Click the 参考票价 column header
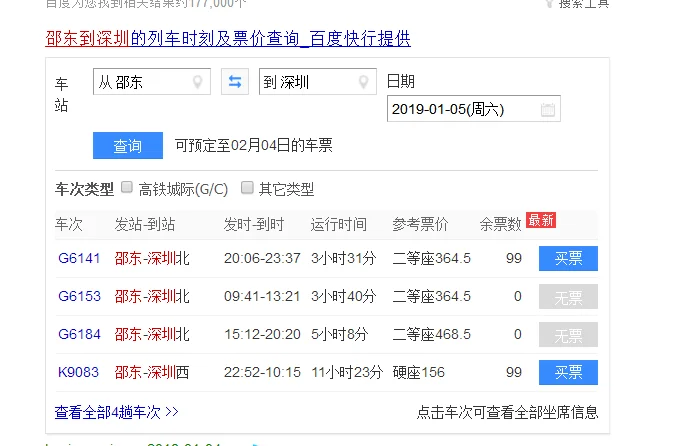675x446 pixels. point(420,224)
